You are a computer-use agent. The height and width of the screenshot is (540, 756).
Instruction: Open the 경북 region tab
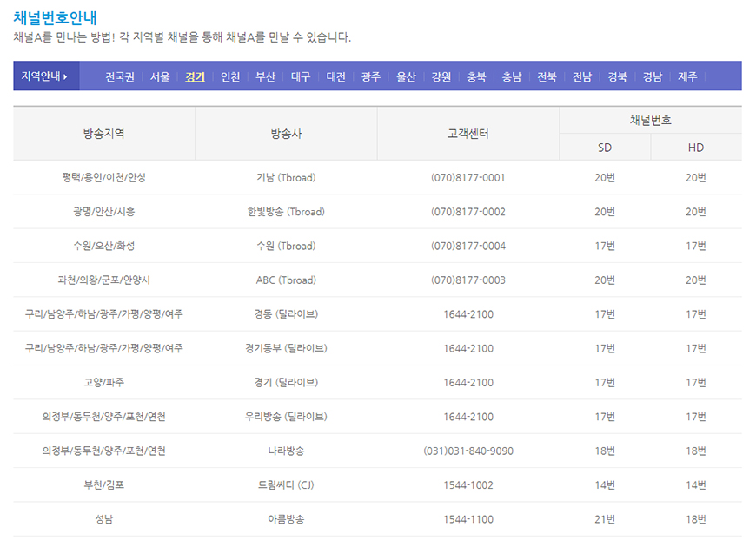(x=617, y=76)
